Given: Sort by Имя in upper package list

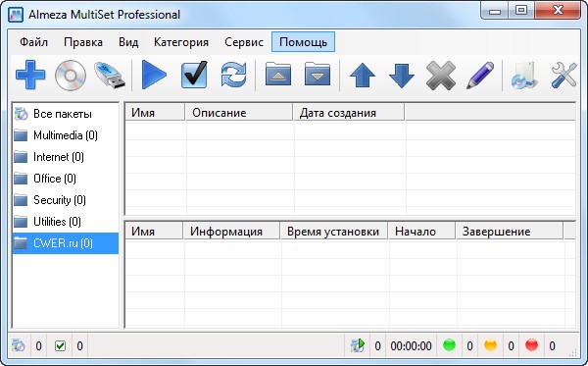Looking at the screenshot, I should click(x=155, y=113).
